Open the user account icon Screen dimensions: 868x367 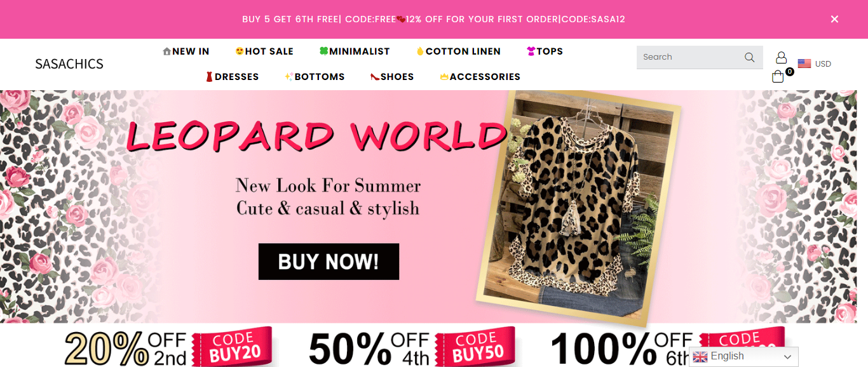tap(782, 57)
